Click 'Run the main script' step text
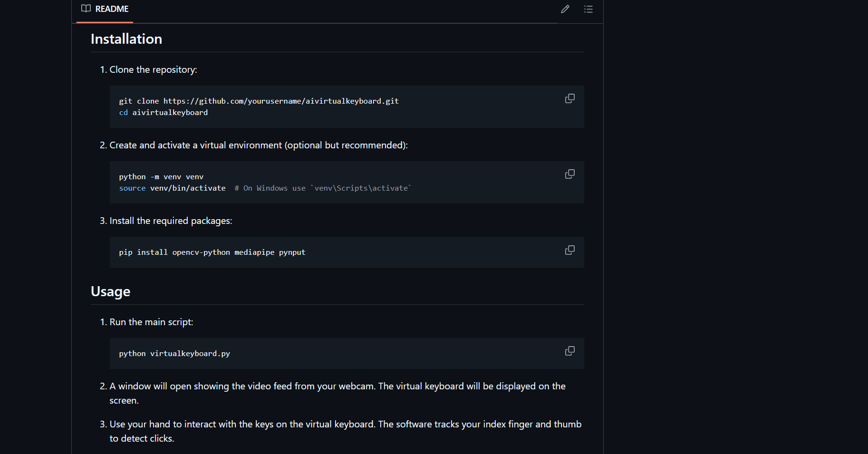Screen dimensions: 868x454 (x=151, y=322)
